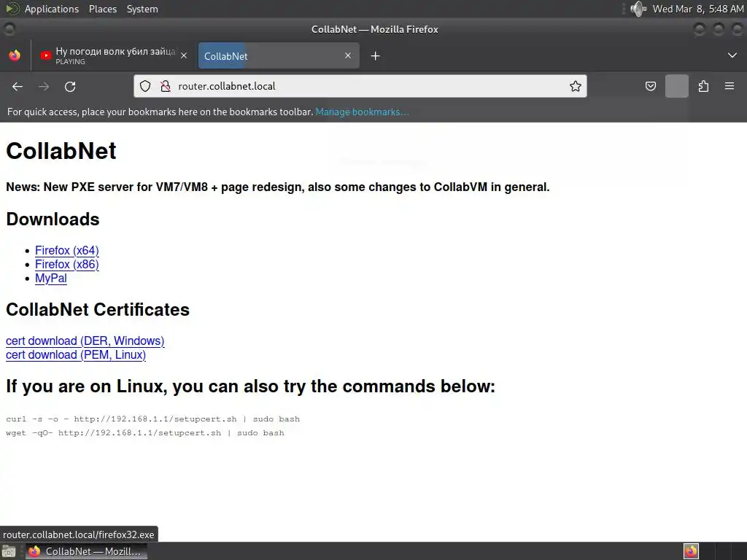747x560 pixels.
Task: Select the CollabNet tab
Action: click(279, 55)
